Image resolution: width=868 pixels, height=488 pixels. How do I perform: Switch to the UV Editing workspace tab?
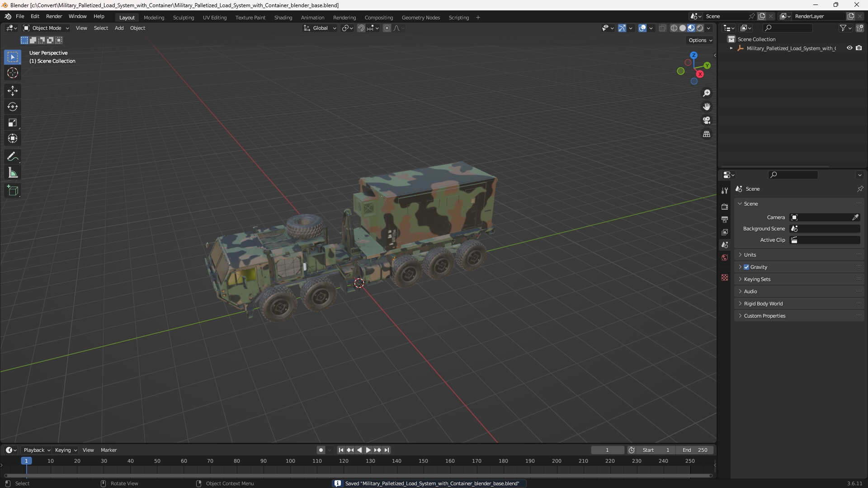click(215, 18)
